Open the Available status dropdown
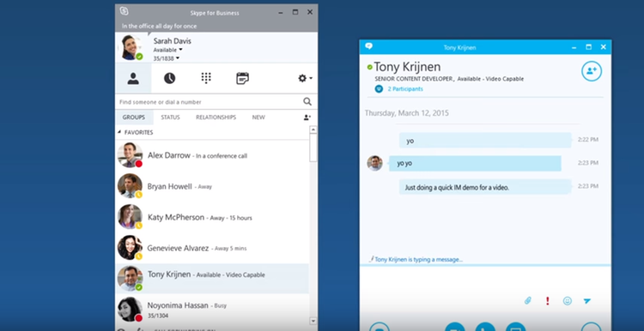Image resolution: width=644 pixels, height=331 pixels. (168, 50)
